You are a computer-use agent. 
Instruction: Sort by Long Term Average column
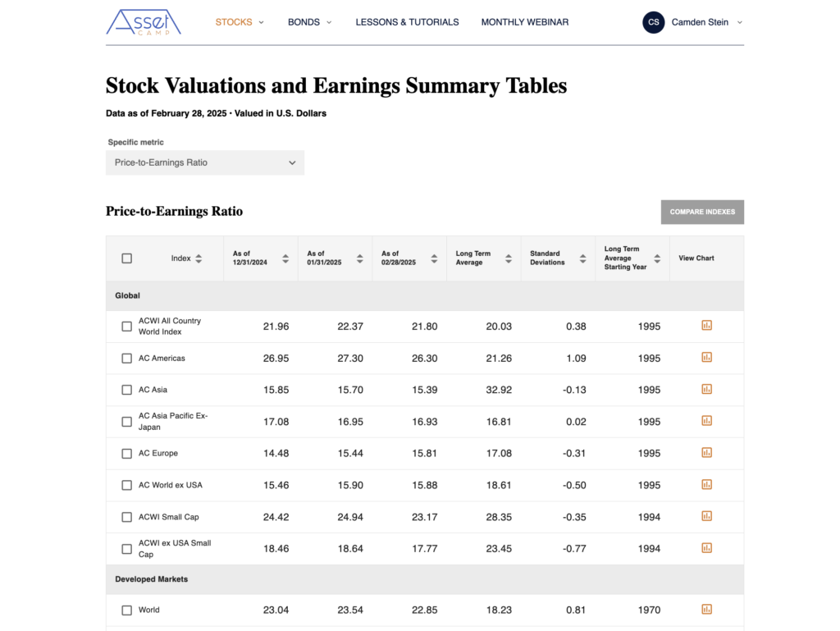pyautogui.click(x=509, y=258)
